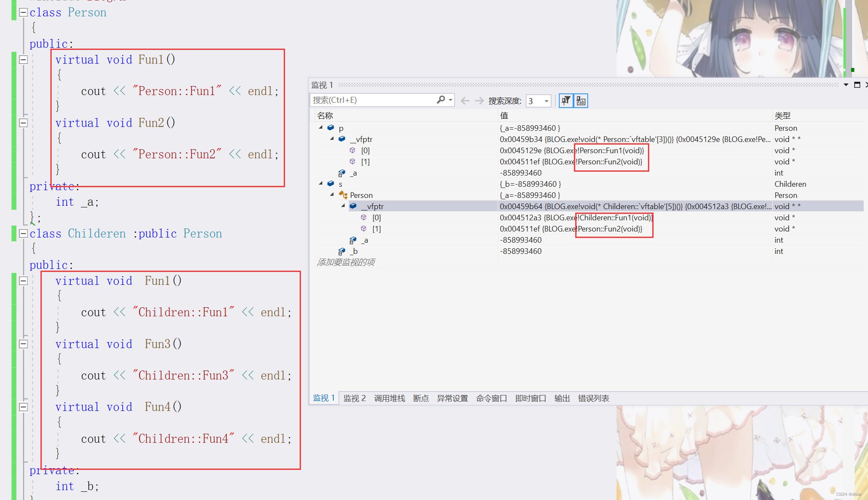The width and height of the screenshot is (868, 500).
Task: Open the 错误列表 tab
Action: [x=593, y=398]
